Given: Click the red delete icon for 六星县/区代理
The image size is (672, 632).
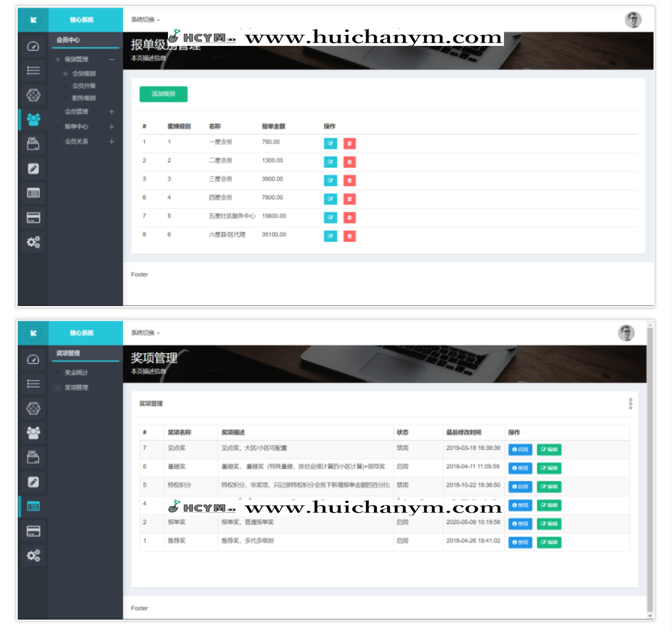Looking at the screenshot, I should pyautogui.click(x=349, y=236).
